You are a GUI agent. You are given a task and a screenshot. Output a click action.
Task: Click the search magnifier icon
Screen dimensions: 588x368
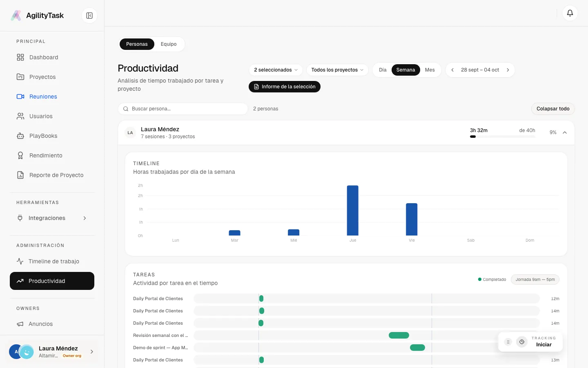click(x=126, y=109)
